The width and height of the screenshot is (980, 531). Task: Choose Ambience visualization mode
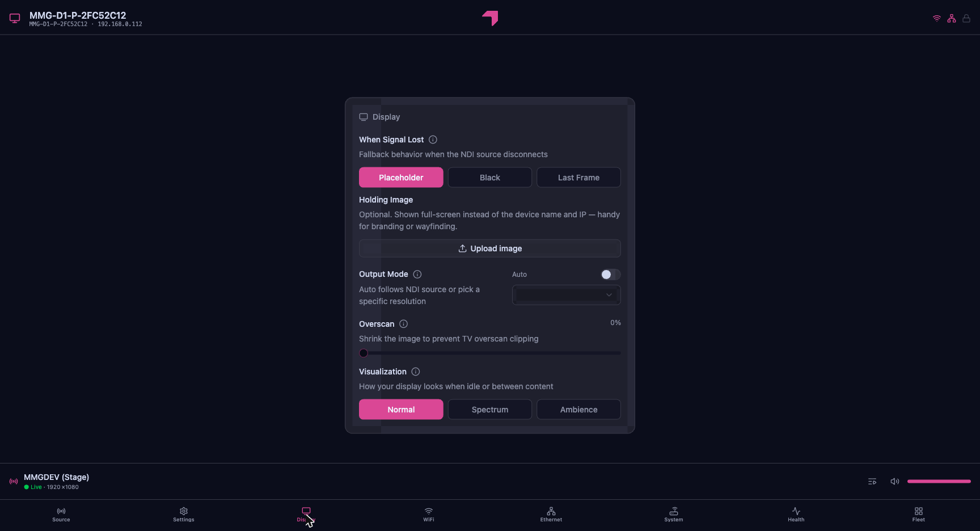[x=578, y=410]
